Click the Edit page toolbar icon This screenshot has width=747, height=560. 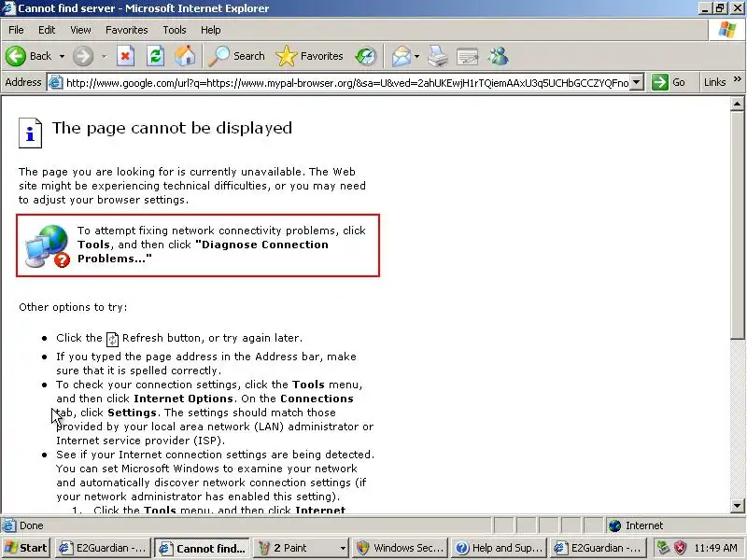pos(468,56)
